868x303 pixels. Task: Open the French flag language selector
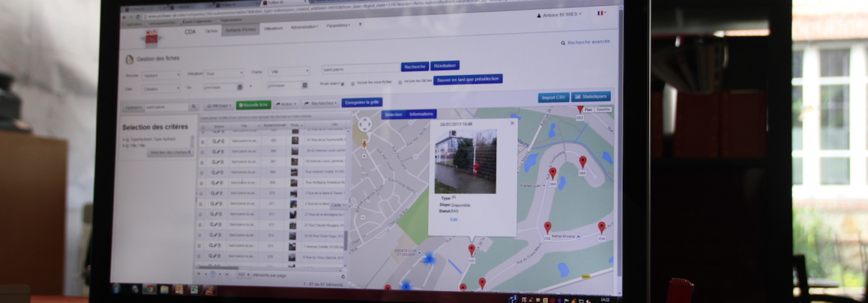click(x=600, y=13)
